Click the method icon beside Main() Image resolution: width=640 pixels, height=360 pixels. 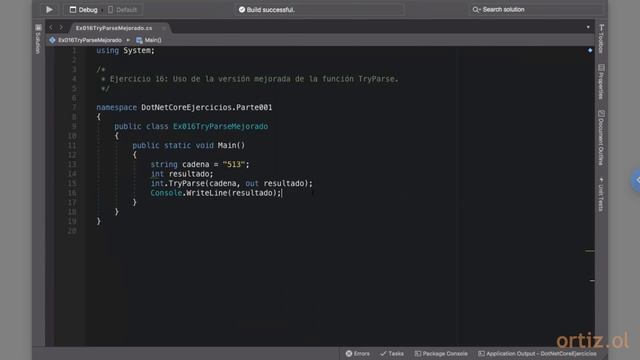point(139,40)
